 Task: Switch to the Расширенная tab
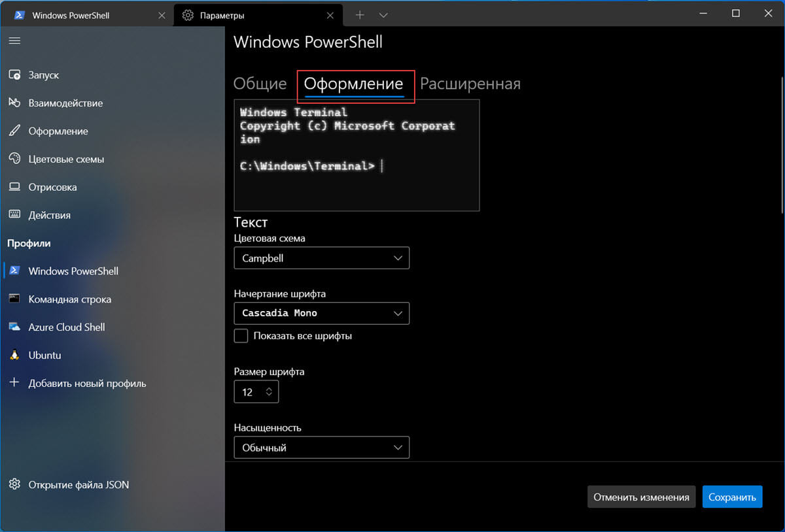[x=470, y=84]
